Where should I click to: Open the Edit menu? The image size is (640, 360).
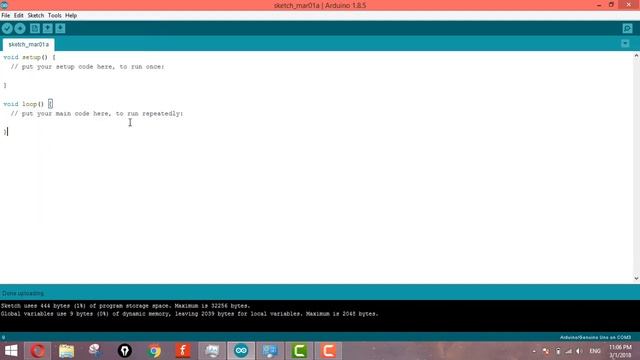(19, 16)
